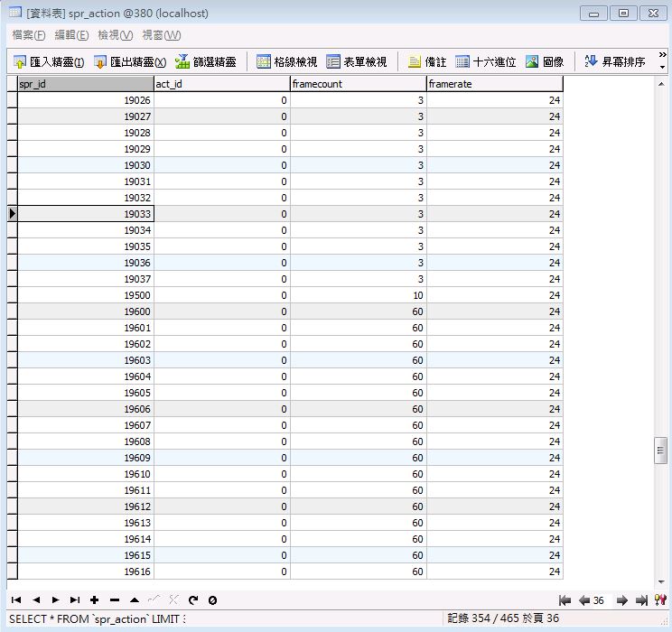Select the cell with spr_id 19033
Screen dimensions: 672x632
[86, 214]
